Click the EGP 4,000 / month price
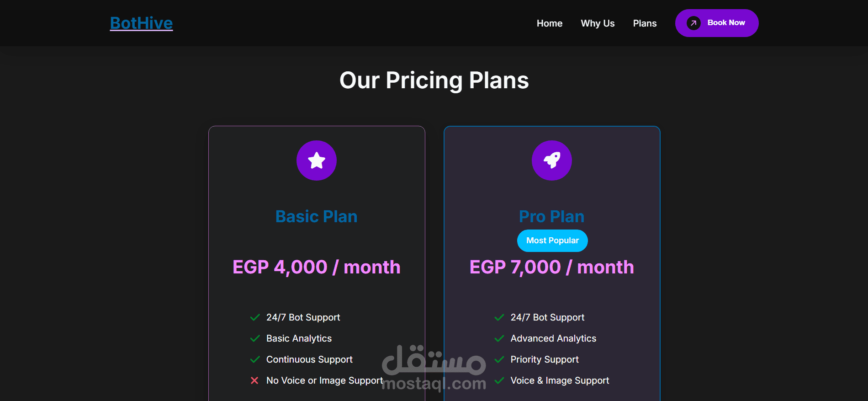The width and height of the screenshot is (868, 401). (317, 267)
